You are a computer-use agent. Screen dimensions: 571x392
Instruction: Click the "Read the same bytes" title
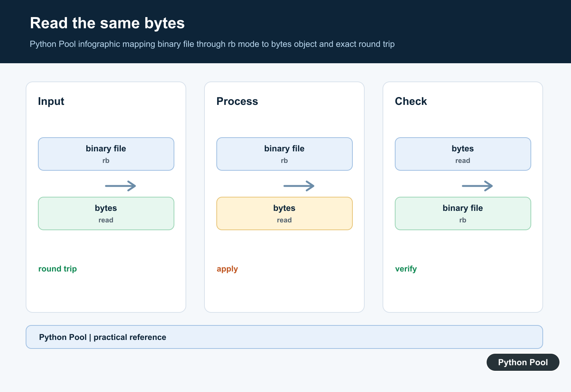107,23
